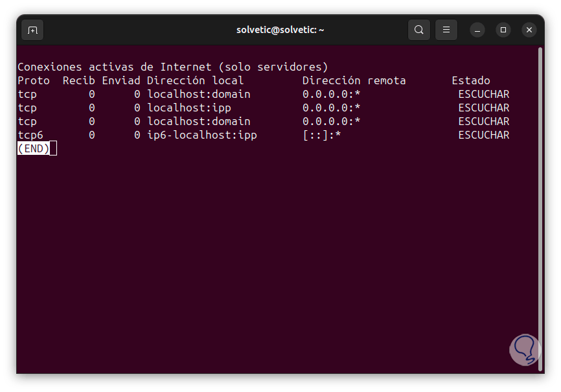Minimize the terminal window
Viewport: 561px width, 392px height.
(x=477, y=30)
